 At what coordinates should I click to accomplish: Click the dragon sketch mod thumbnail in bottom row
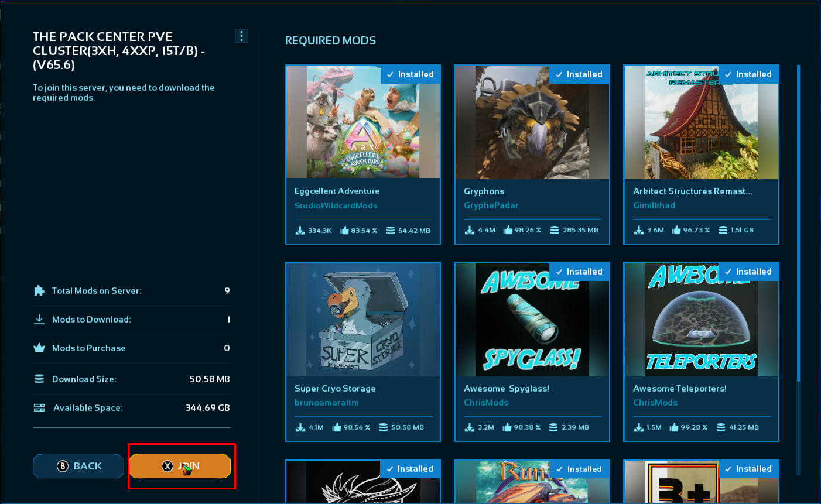[363, 481]
